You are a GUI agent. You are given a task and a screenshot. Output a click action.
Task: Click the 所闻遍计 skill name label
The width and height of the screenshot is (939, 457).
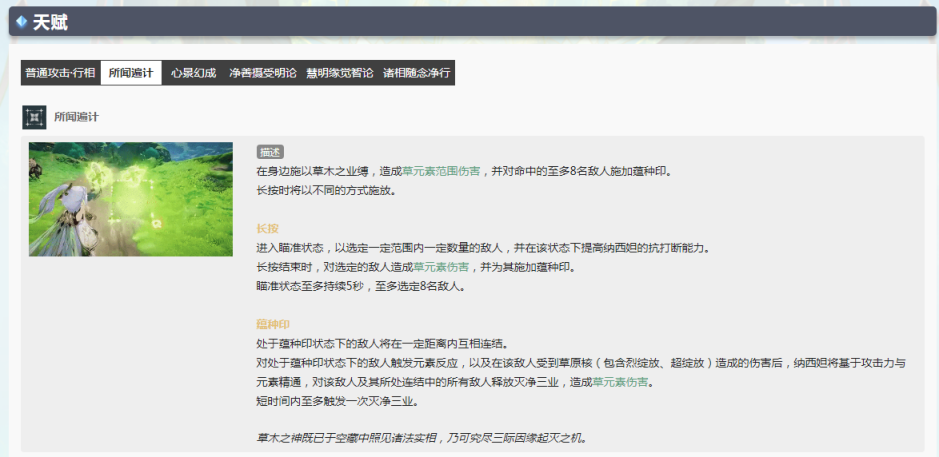pos(76,117)
